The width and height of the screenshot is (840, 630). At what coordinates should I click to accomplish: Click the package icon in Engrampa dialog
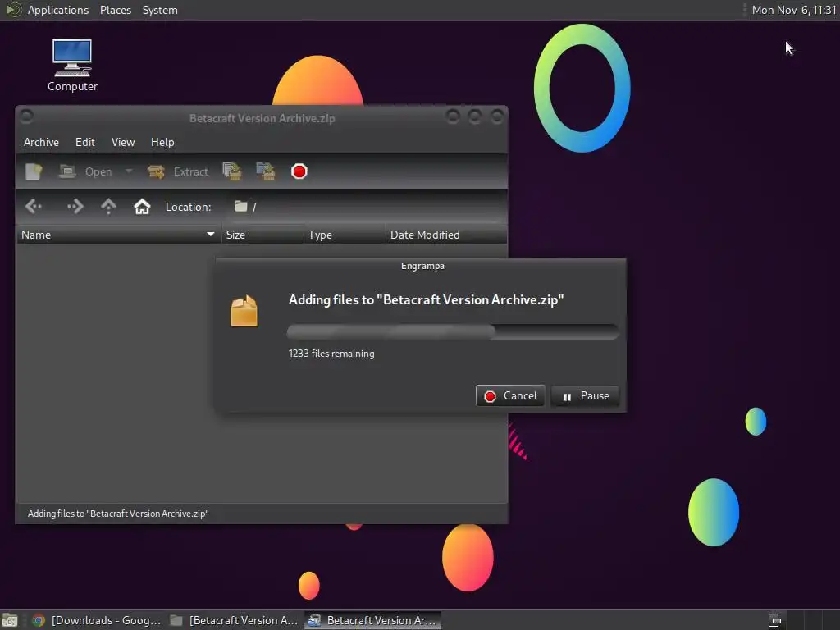(x=244, y=311)
